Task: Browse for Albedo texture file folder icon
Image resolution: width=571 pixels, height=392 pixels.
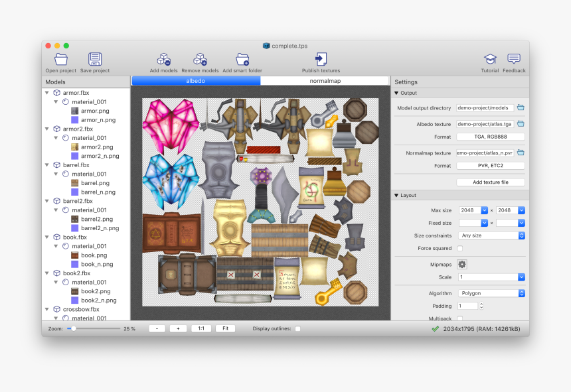Action: pyautogui.click(x=521, y=124)
